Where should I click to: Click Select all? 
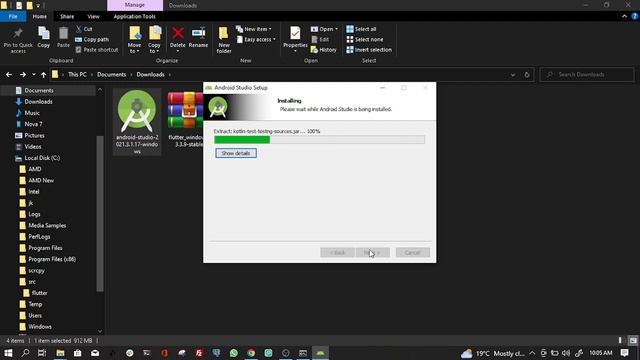point(361,29)
